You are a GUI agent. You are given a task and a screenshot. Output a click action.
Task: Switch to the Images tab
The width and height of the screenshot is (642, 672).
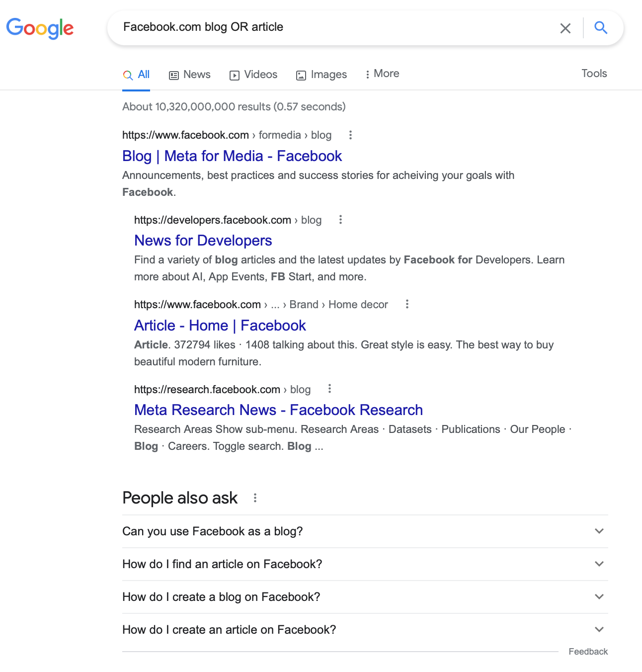click(321, 75)
